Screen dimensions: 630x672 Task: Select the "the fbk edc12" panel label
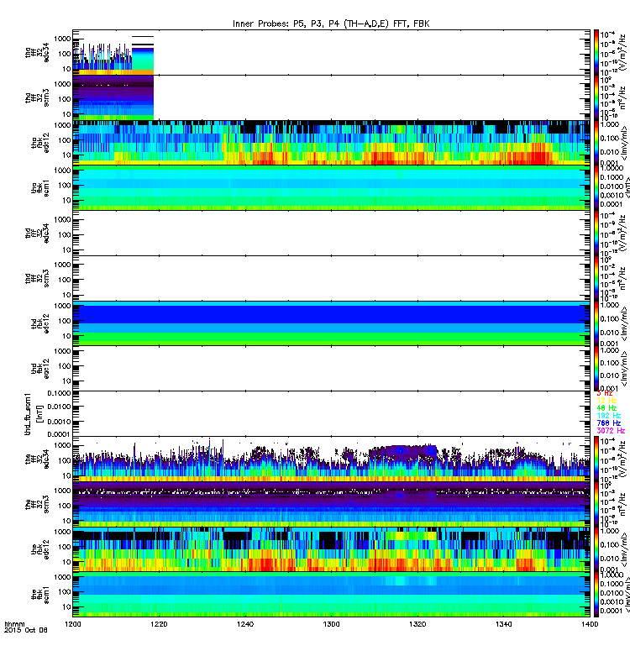(39, 549)
